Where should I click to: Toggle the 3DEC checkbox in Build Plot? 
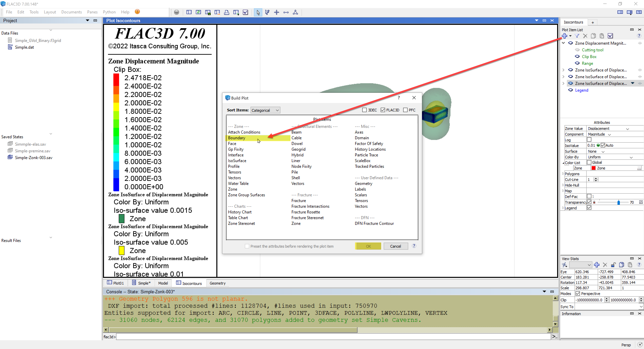(x=364, y=110)
